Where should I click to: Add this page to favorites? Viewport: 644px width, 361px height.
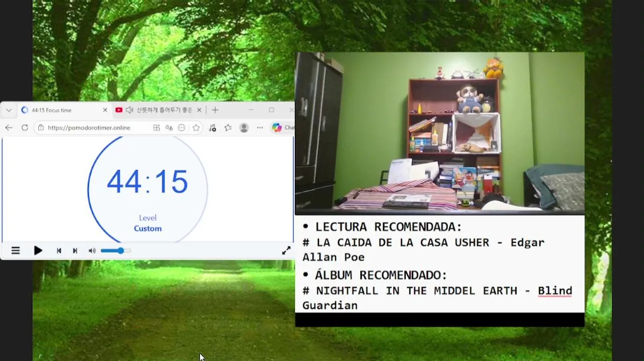[x=196, y=128]
